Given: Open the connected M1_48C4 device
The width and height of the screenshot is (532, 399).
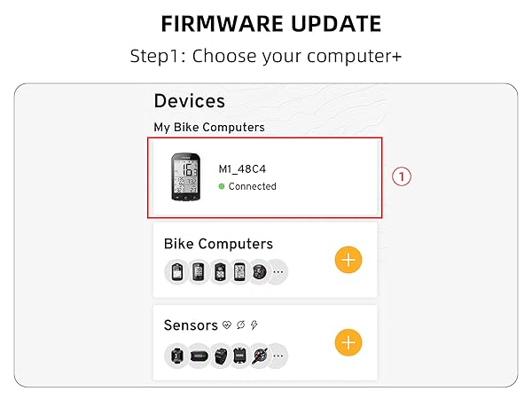Looking at the screenshot, I should (x=266, y=177).
